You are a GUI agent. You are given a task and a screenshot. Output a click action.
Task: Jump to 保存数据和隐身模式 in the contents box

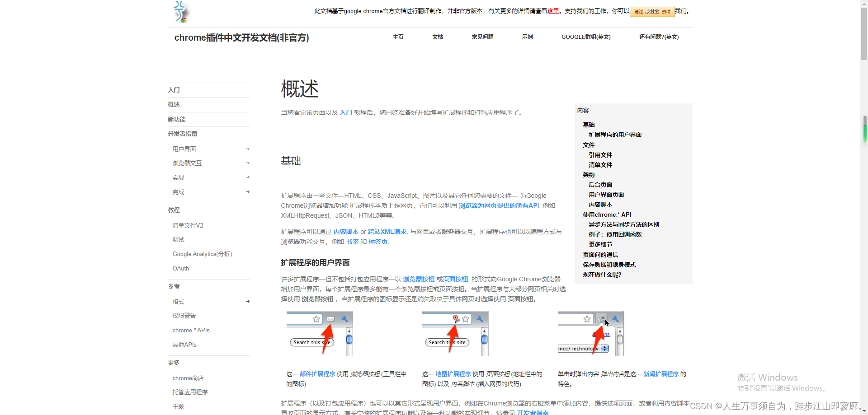tap(609, 265)
